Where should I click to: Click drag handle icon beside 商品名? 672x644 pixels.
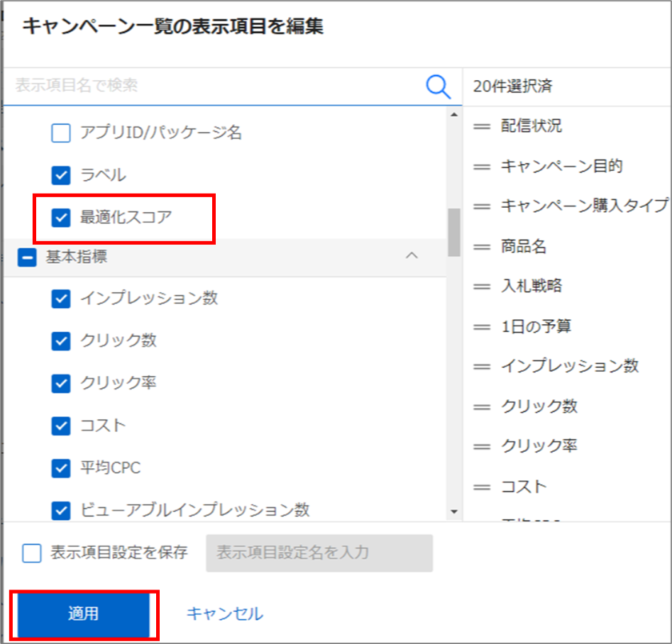(482, 246)
